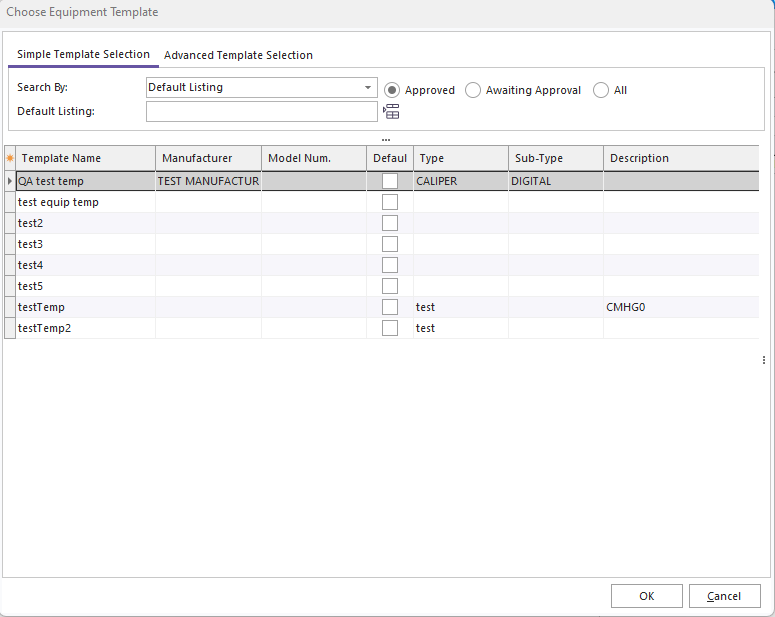This screenshot has width=775, height=617.
Task: Click into the Default Listing input field
Action: [x=261, y=111]
